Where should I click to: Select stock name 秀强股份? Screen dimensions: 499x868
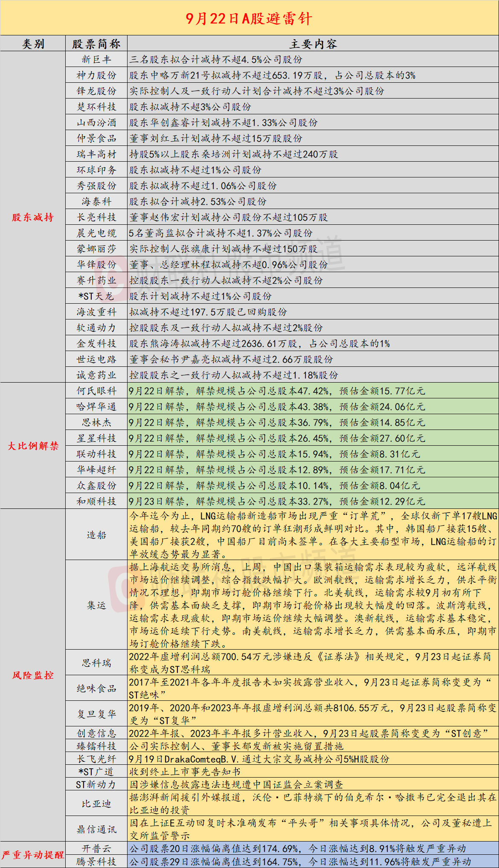[96, 186]
